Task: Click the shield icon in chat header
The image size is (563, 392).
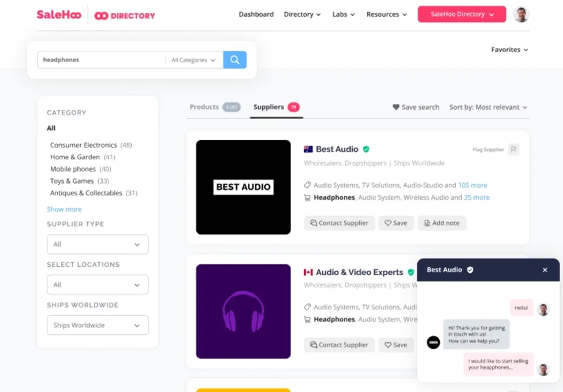Action: pyautogui.click(x=470, y=270)
